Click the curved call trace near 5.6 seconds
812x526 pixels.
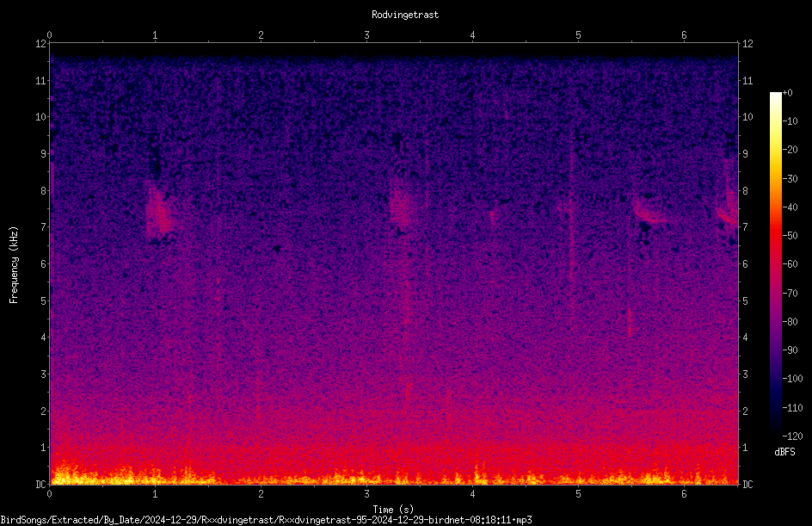tap(651, 210)
